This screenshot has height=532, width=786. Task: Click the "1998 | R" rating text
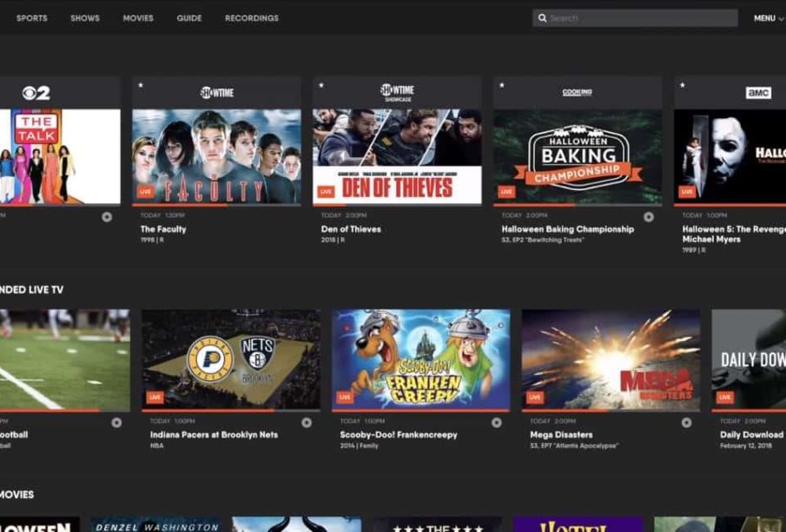pos(152,240)
